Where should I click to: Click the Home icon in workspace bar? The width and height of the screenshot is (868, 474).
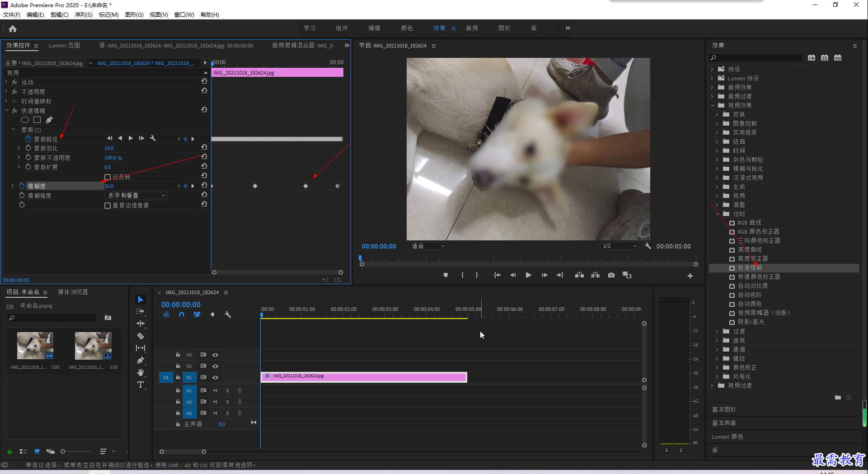[x=13, y=29]
